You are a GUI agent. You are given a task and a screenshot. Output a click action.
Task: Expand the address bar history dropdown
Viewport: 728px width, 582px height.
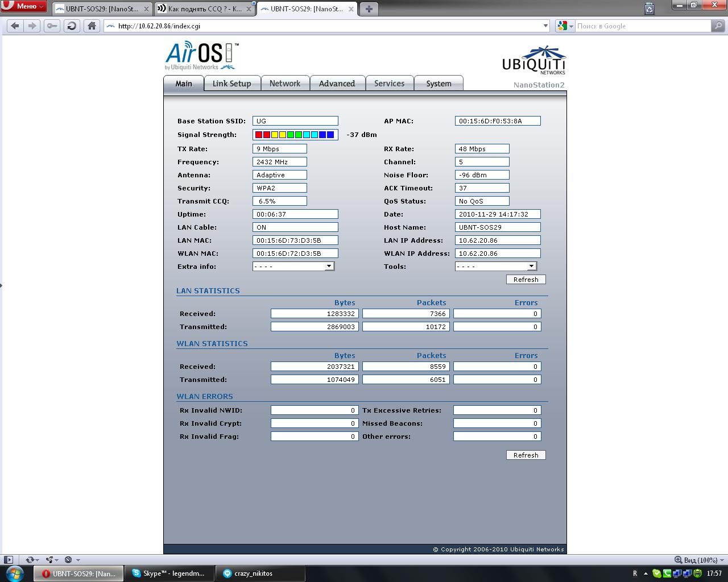pyautogui.click(x=545, y=26)
